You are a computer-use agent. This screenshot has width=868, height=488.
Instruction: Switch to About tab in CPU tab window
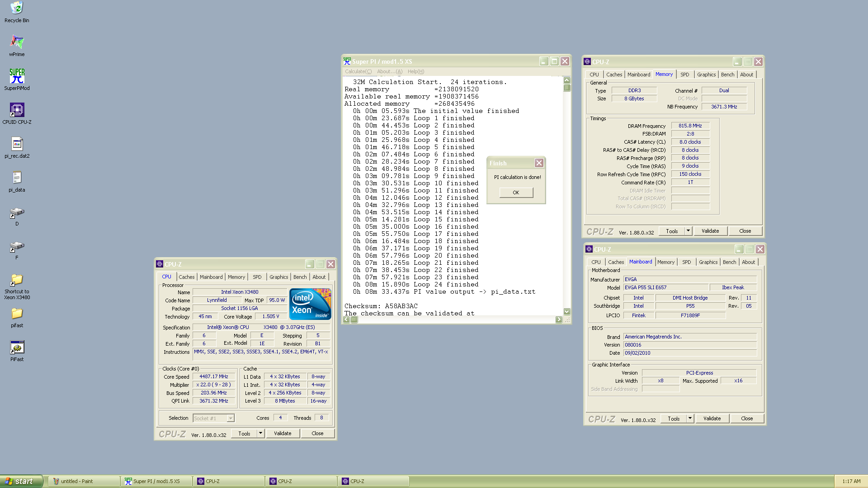coord(319,277)
